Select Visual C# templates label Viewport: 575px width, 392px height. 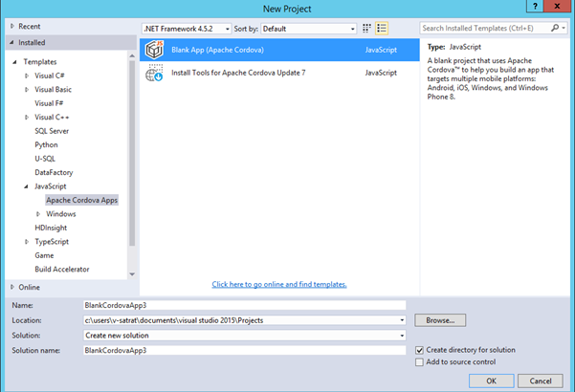click(50, 76)
